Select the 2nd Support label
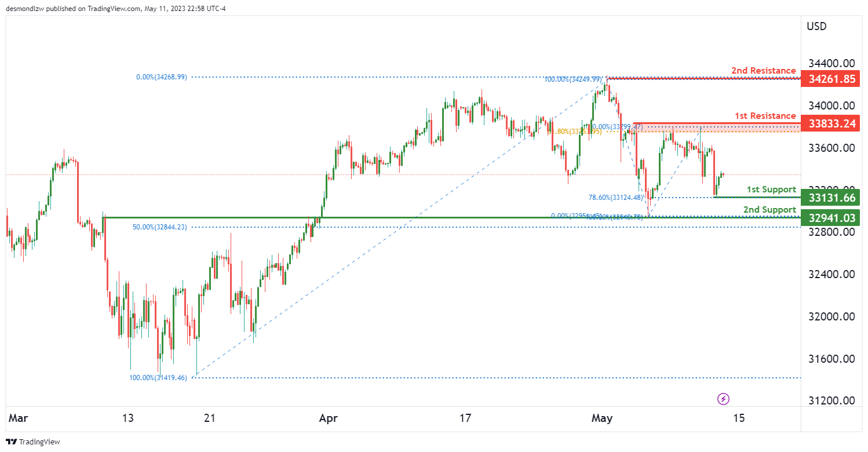This screenshot has width=868, height=452. click(769, 210)
